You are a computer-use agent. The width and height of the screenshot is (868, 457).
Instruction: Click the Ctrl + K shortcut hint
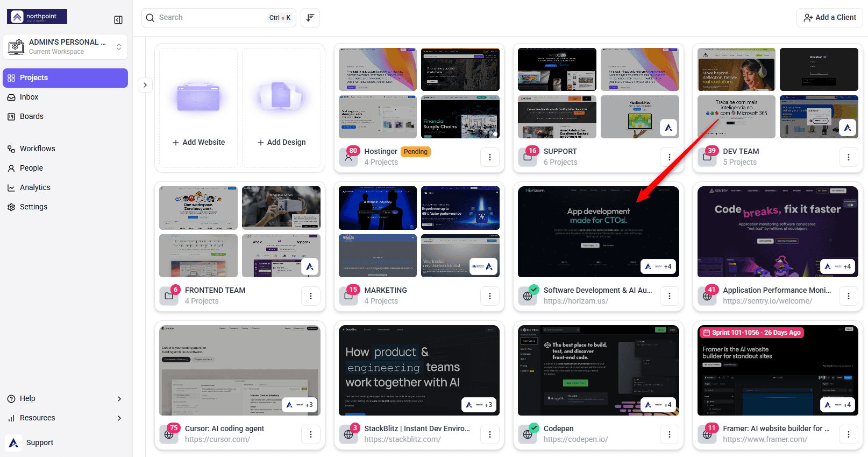tap(280, 18)
